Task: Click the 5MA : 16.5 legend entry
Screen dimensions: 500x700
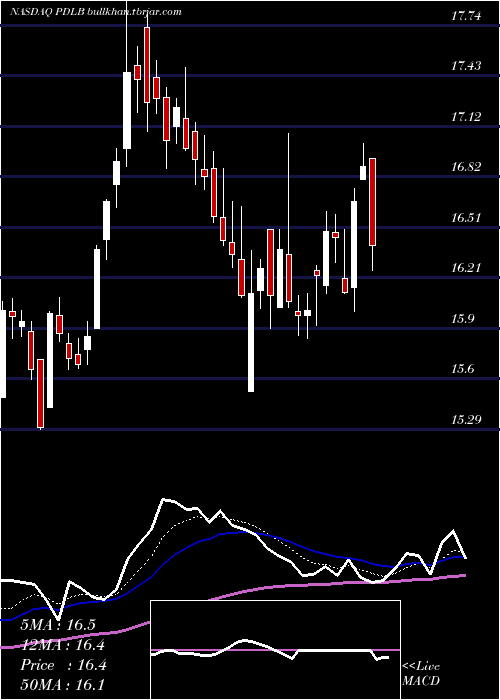Action: [58, 625]
